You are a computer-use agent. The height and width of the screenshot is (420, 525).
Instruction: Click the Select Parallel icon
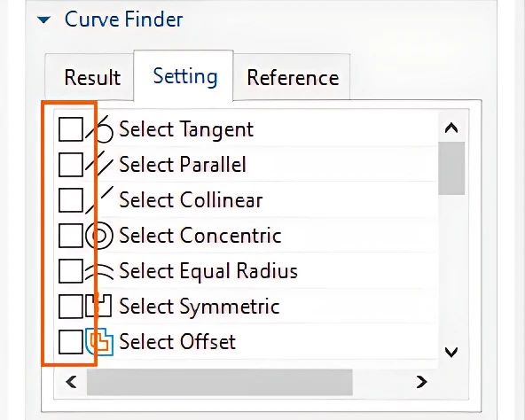pyautogui.click(x=99, y=165)
